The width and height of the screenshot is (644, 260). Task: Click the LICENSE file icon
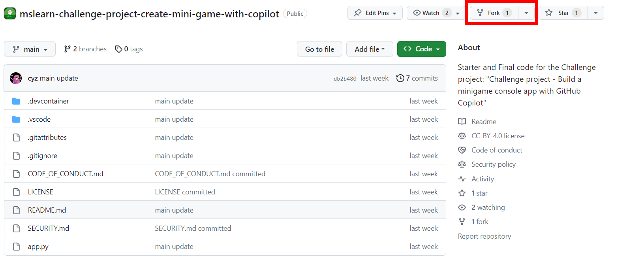tap(17, 192)
